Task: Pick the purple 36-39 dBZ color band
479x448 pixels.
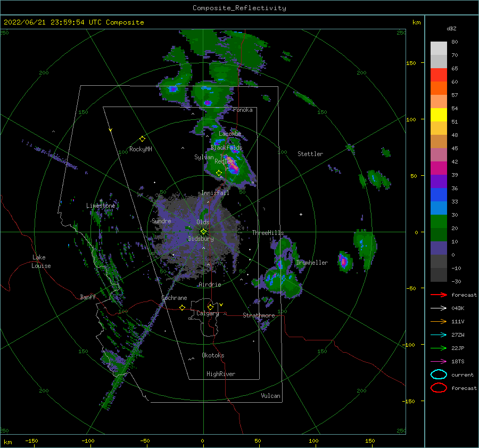Action: pyautogui.click(x=439, y=181)
